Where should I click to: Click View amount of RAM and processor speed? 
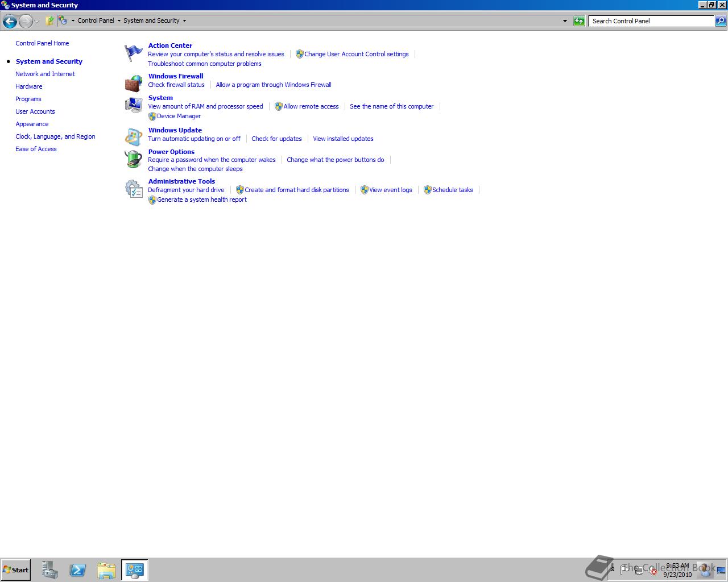205,106
